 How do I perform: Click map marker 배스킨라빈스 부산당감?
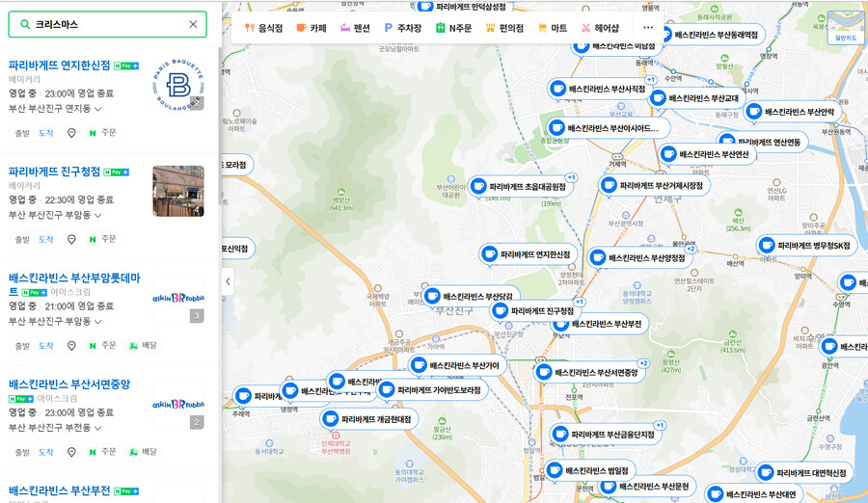click(471, 296)
